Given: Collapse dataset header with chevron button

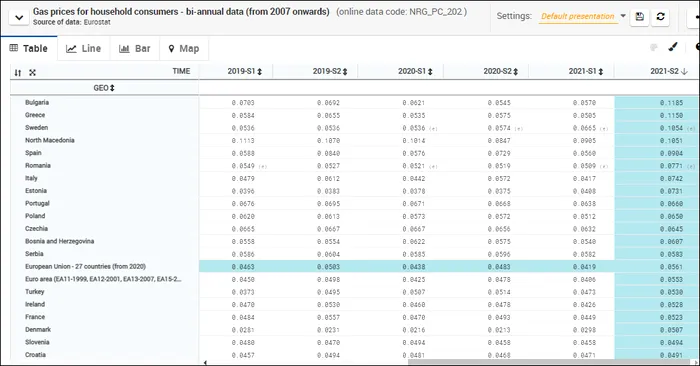Looking at the screenshot, I should pos(19,18).
